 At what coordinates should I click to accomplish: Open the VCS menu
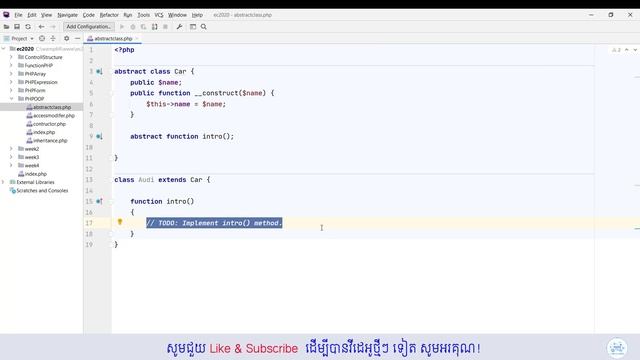[x=159, y=15]
